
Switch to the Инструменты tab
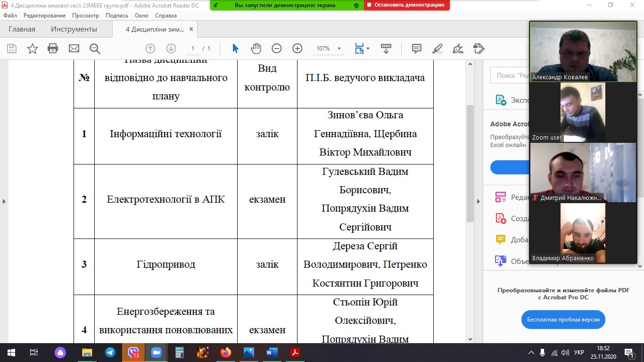[74, 29]
